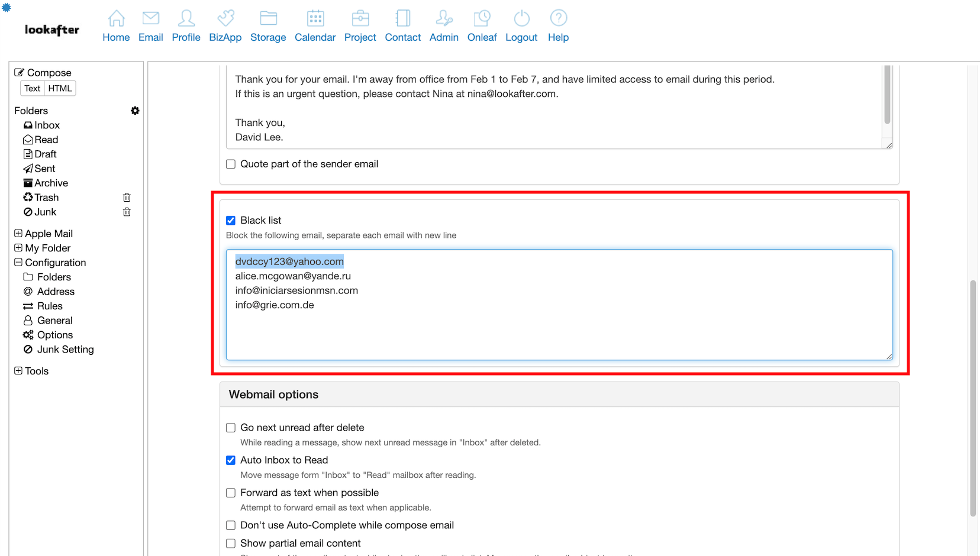Expand the Tools section
The width and height of the screenshot is (980, 556).
pos(18,371)
